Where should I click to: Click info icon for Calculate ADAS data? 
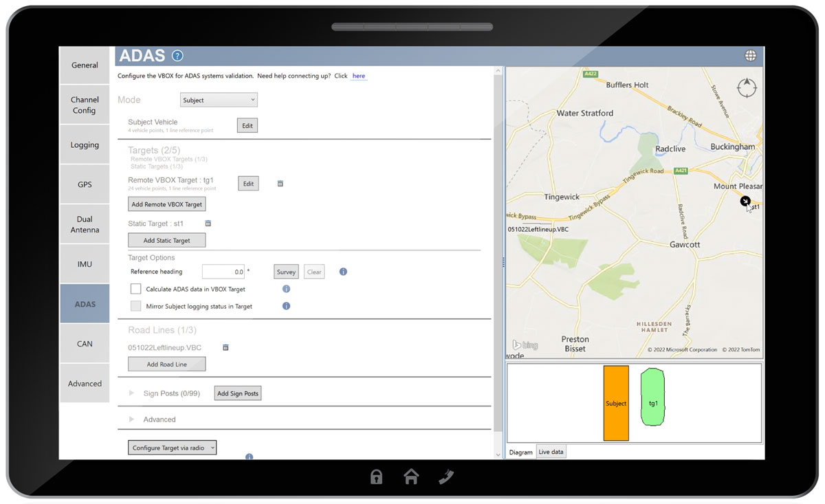pos(287,289)
